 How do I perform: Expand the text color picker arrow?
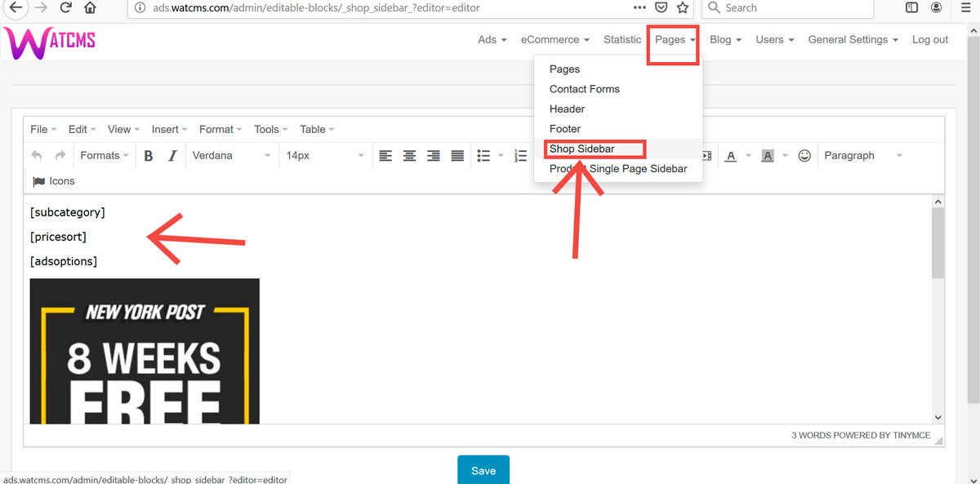(748, 155)
